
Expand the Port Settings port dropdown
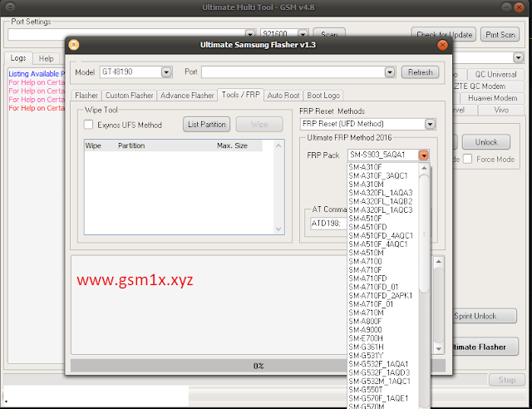(x=250, y=33)
